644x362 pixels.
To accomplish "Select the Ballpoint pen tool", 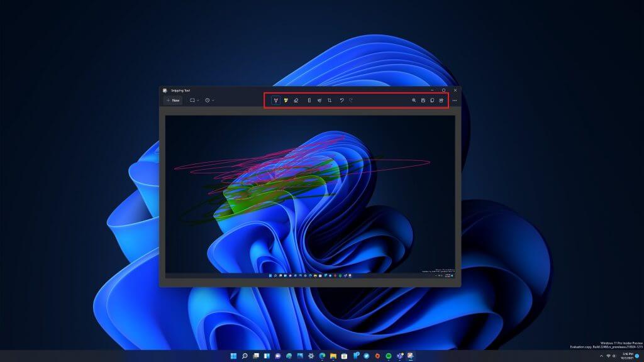I will pyautogui.click(x=275, y=100).
